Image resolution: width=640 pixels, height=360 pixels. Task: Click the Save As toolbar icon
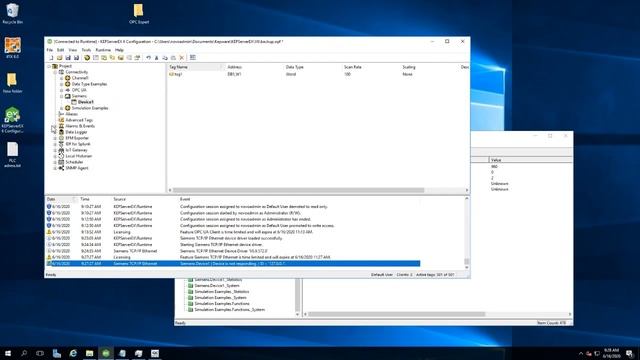(x=76, y=58)
